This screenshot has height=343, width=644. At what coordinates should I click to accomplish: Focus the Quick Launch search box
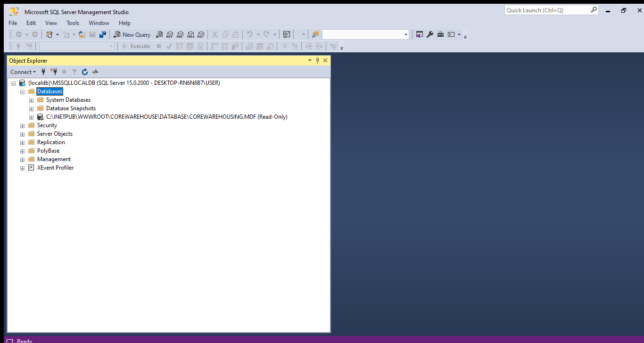(x=552, y=10)
